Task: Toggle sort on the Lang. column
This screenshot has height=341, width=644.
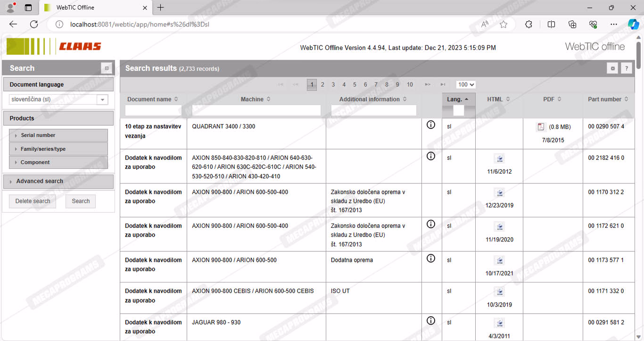Action: 458,99
